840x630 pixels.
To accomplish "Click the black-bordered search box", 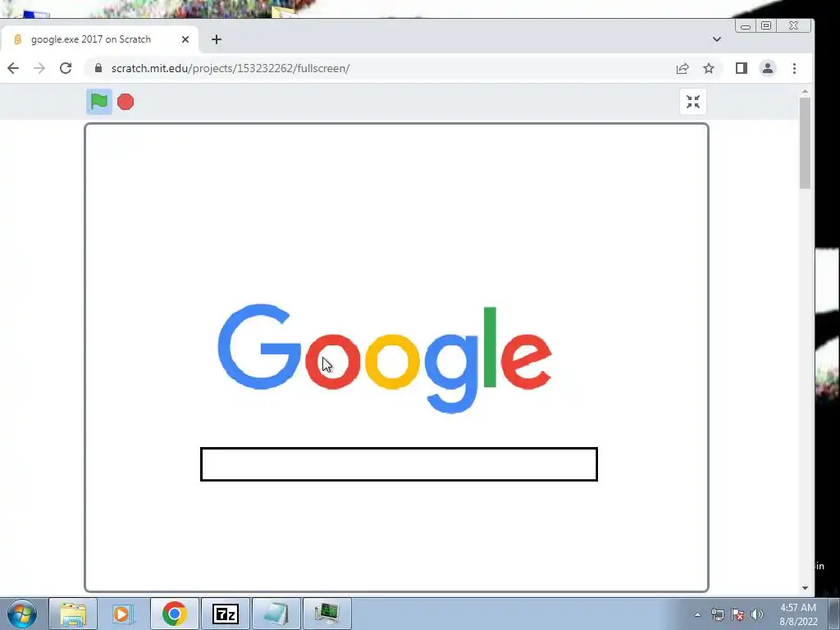I will click(x=399, y=464).
